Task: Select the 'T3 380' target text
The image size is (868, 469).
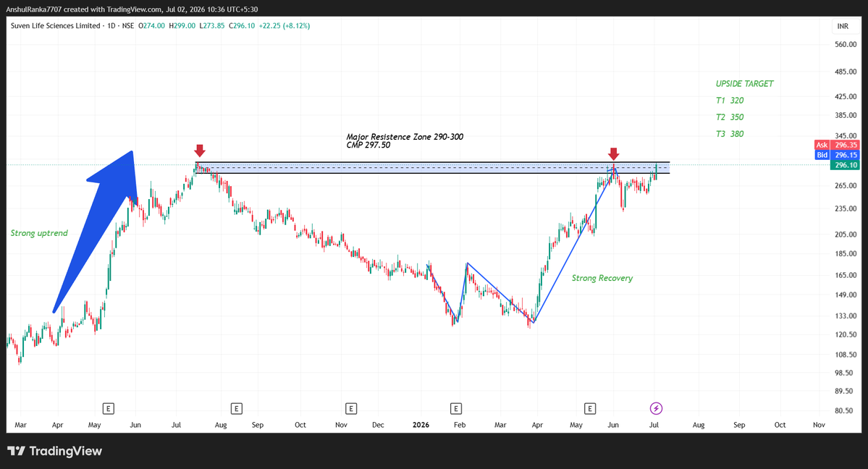Action: (730, 133)
